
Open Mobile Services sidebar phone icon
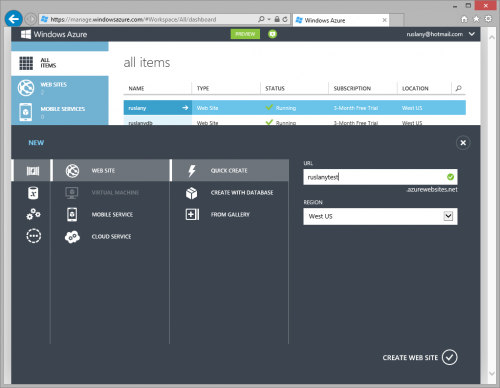(x=26, y=112)
